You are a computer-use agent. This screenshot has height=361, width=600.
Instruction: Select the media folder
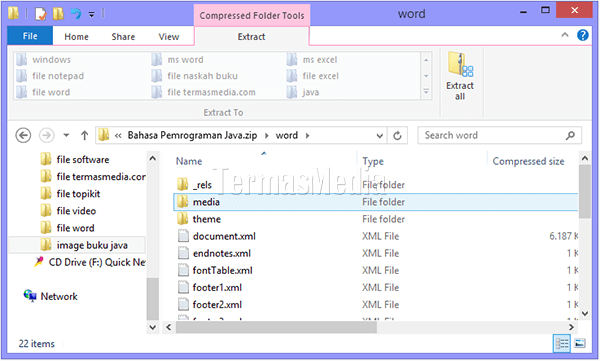click(376, 202)
